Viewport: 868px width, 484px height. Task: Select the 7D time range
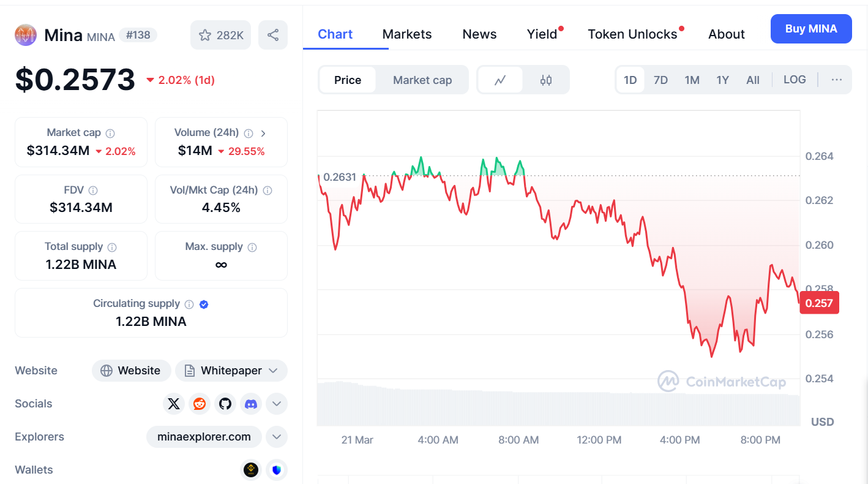tap(660, 80)
